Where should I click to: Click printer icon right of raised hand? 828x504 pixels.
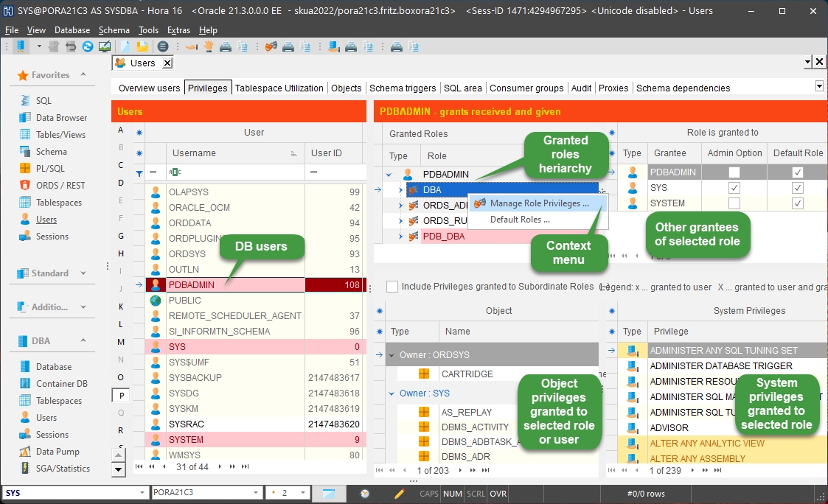click(x=226, y=46)
